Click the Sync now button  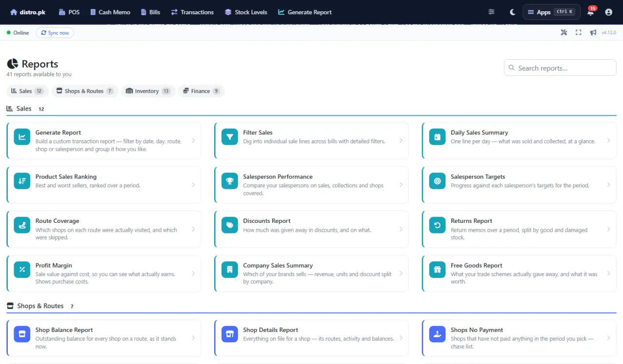[x=55, y=33]
